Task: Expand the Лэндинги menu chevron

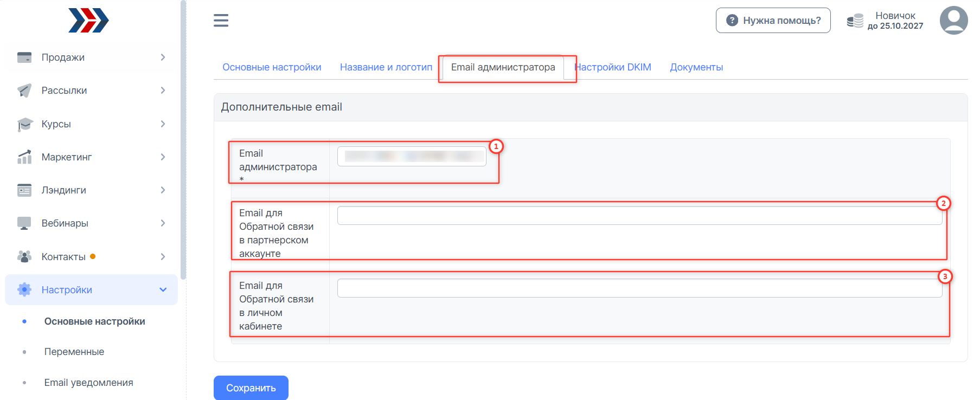Action: [x=163, y=190]
